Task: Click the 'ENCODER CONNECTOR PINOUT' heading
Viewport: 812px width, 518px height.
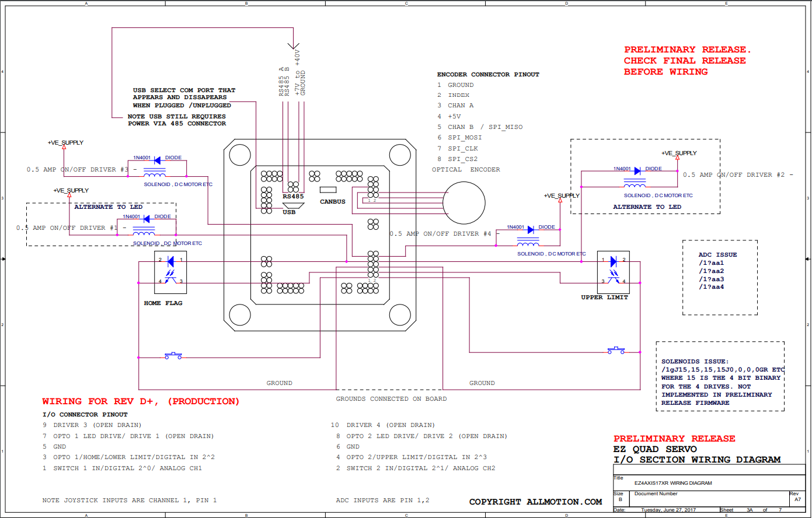Action: (488, 75)
